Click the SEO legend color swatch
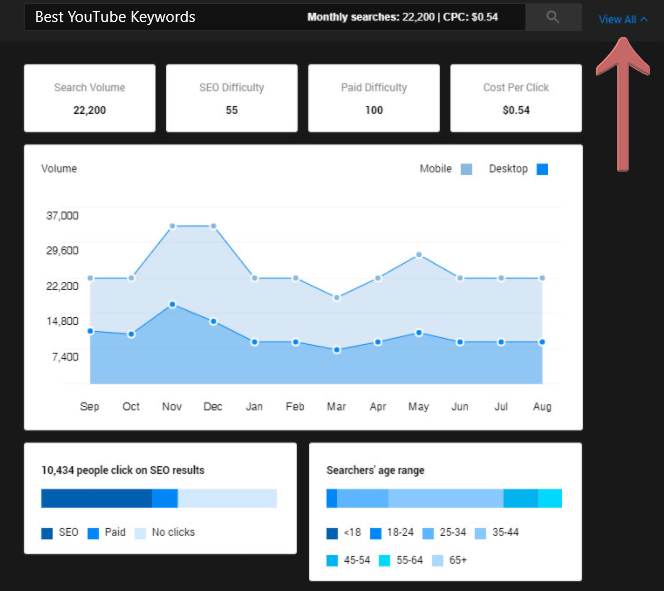Viewport: 664px width, 591px height. pos(47,533)
